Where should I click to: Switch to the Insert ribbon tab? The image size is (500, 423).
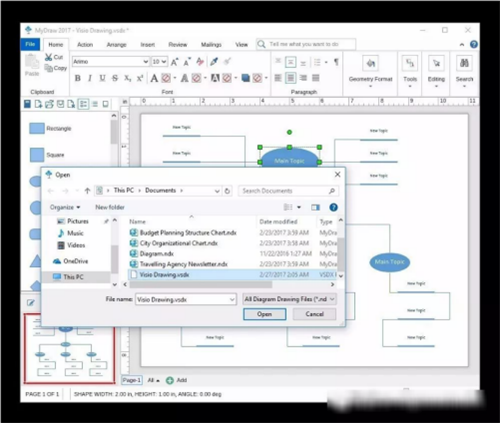tap(147, 45)
